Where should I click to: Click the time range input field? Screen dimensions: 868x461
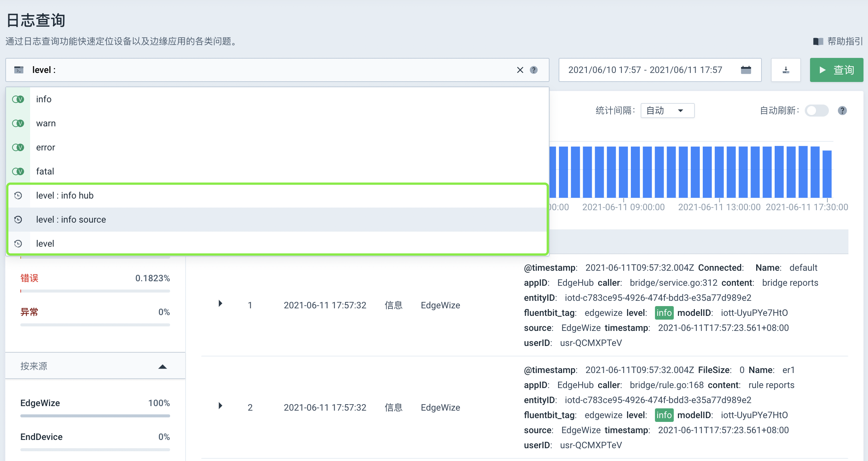pyautogui.click(x=660, y=70)
